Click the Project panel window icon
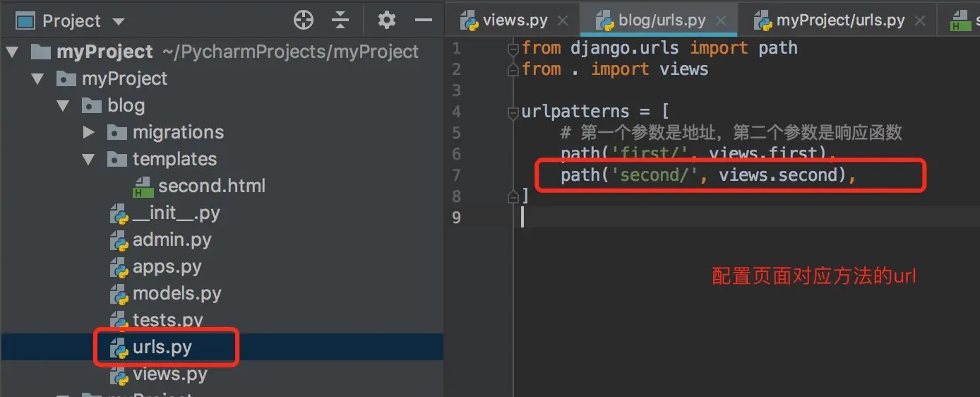Screen dimensions: 980x397 click(25, 21)
